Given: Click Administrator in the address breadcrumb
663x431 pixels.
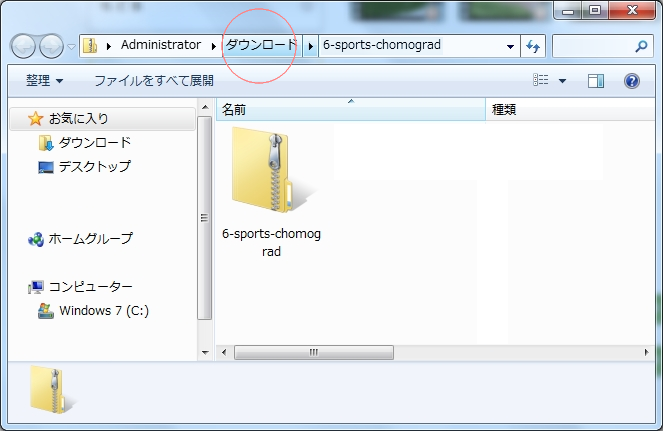Looking at the screenshot, I should coord(160,46).
